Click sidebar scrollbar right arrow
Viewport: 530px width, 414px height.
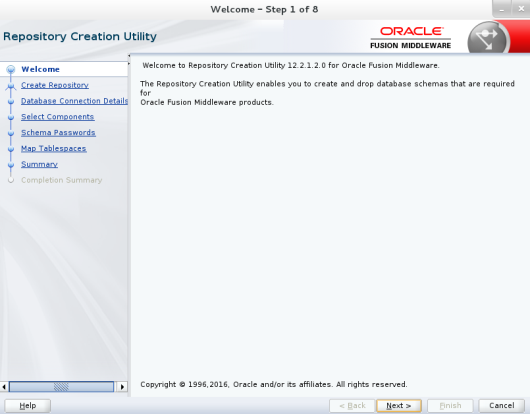tap(122, 387)
